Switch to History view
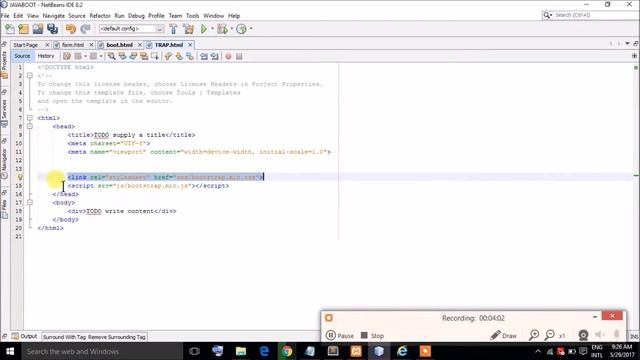 click(46, 56)
